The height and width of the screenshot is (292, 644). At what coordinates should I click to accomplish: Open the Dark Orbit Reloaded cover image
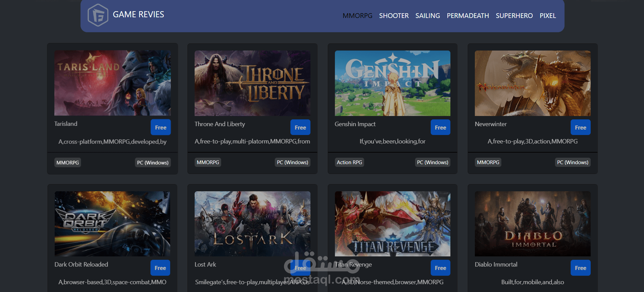[112, 224]
